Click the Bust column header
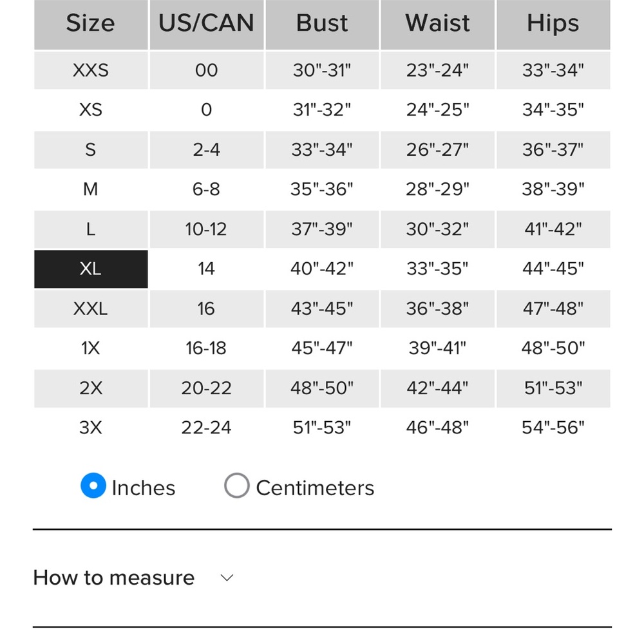The image size is (644, 644). (322, 24)
